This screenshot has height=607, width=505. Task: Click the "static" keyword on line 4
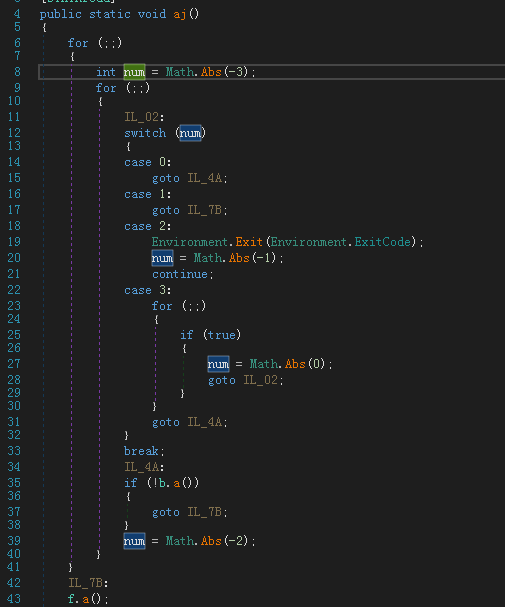pos(110,14)
